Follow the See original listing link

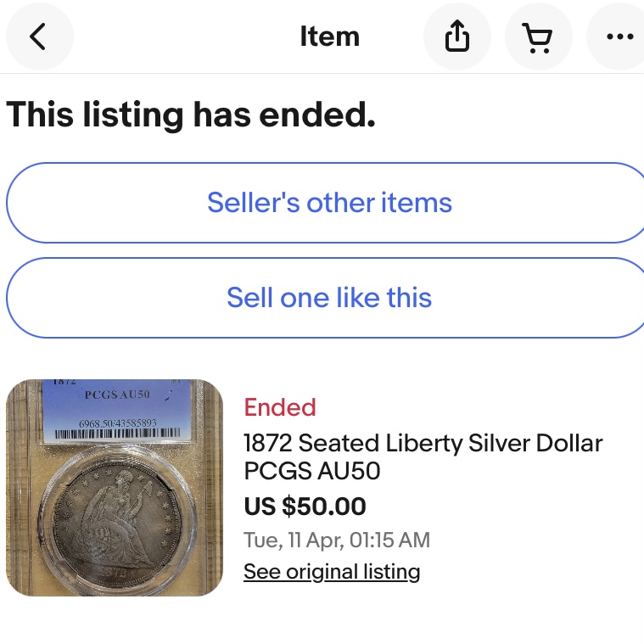tap(332, 571)
